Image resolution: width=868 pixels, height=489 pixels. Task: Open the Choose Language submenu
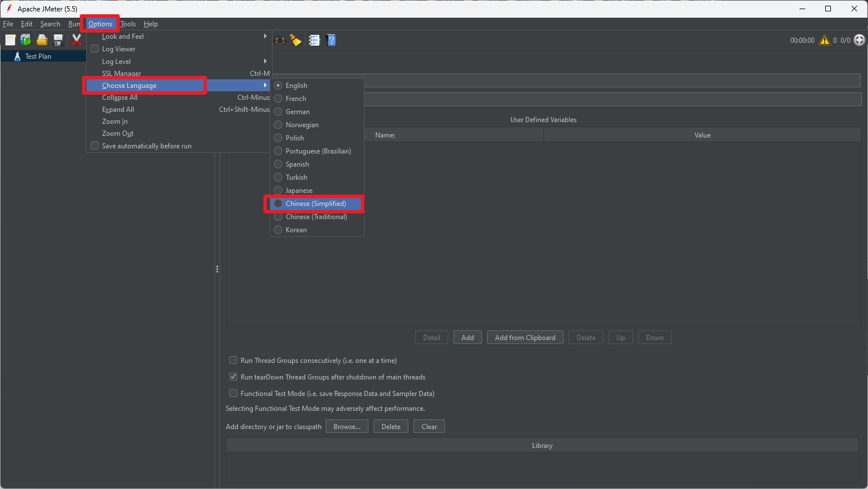pos(179,86)
